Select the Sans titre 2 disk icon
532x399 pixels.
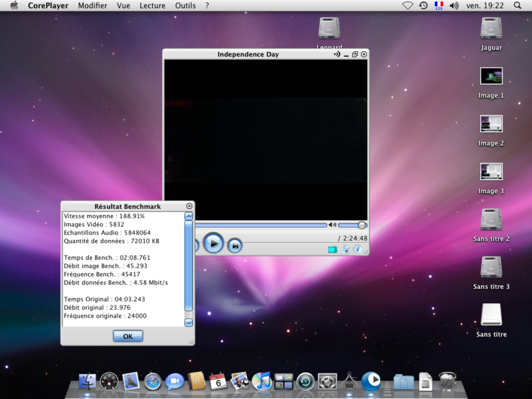pyautogui.click(x=491, y=220)
